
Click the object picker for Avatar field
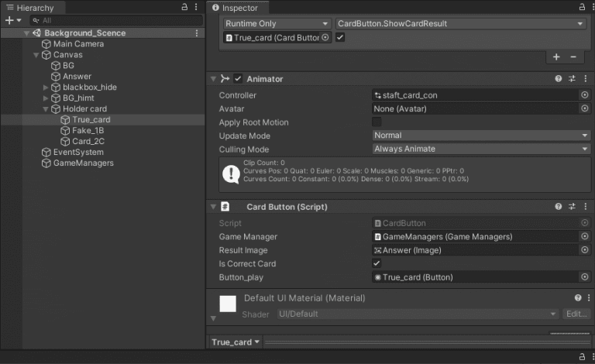(x=585, y=108)
